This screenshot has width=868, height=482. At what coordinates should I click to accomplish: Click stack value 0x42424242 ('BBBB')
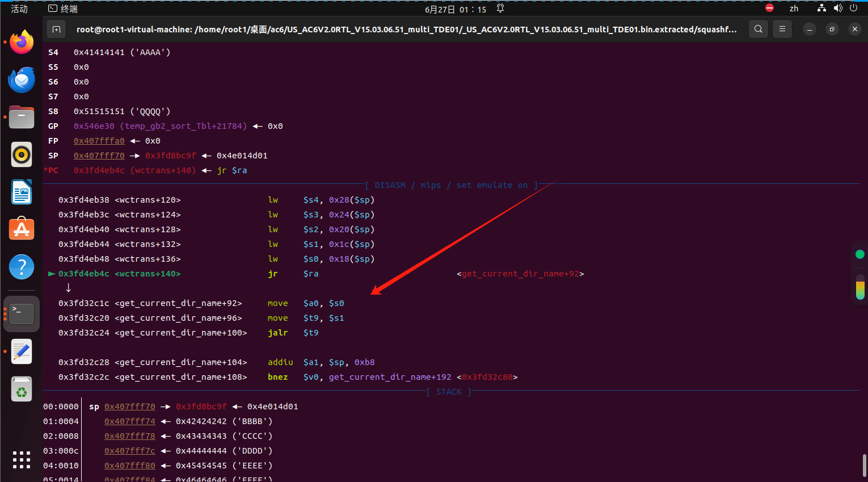pos(224,421)
